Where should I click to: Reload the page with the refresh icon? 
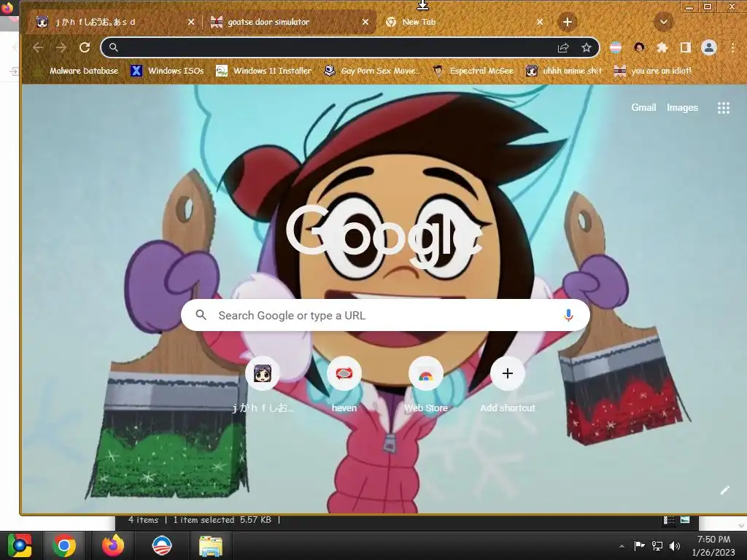tap(85, 47)
